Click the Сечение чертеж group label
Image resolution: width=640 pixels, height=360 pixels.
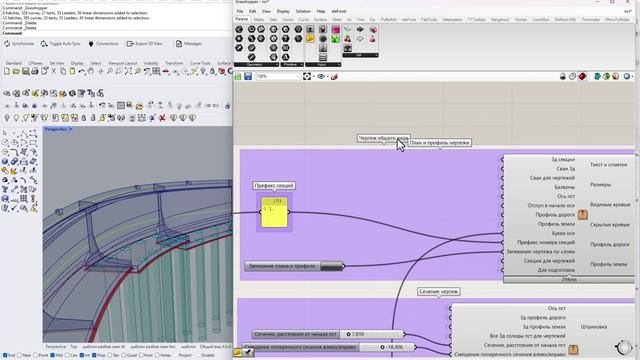coord(438,291)
